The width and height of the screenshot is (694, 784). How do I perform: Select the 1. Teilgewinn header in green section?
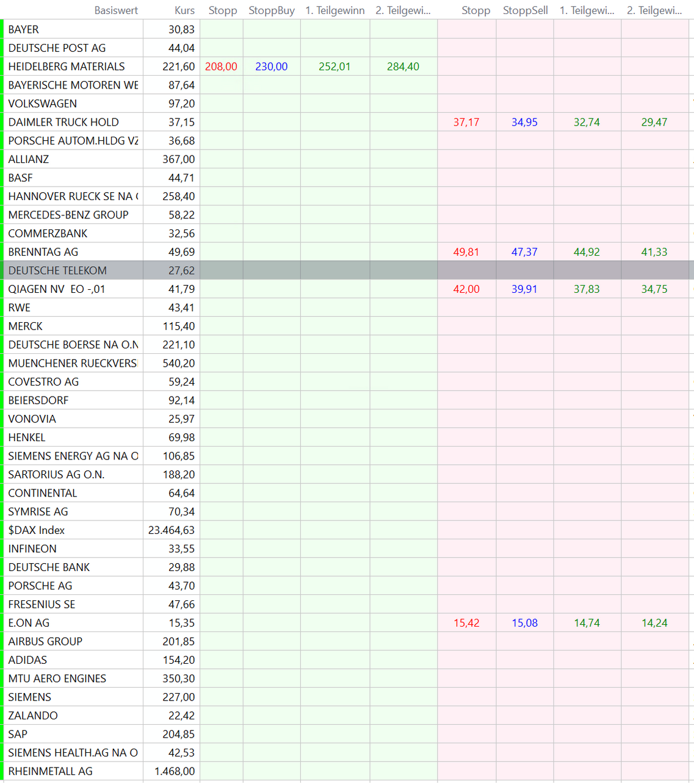(335, 10)
